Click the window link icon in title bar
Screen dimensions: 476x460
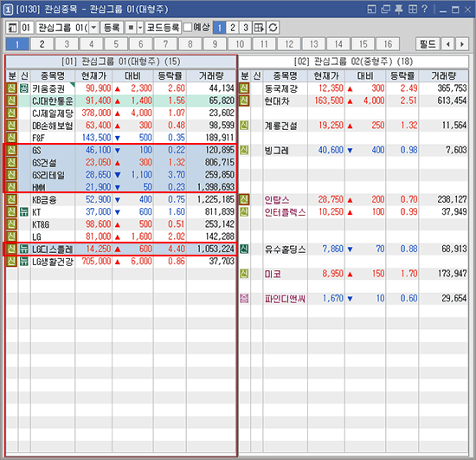(x=371, y=10)
